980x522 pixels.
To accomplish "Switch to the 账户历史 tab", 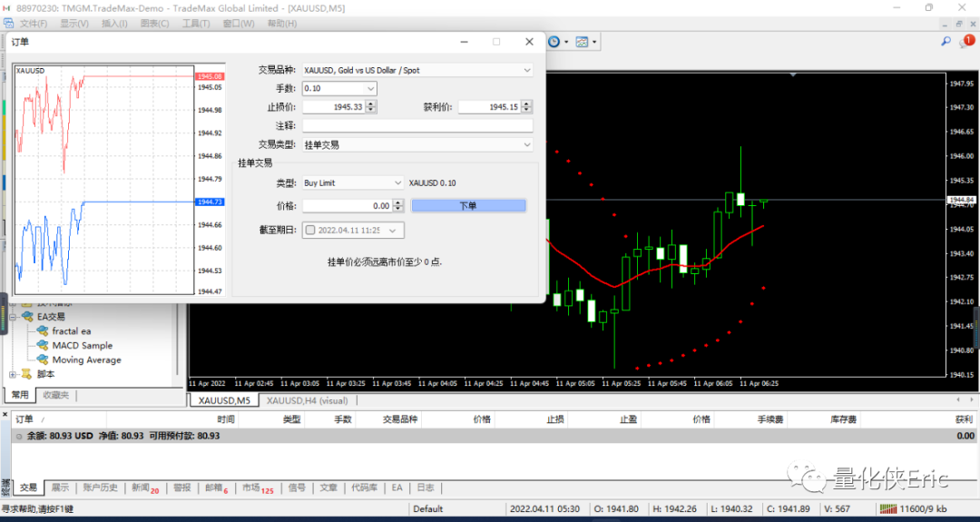I will tap(100, 488).
